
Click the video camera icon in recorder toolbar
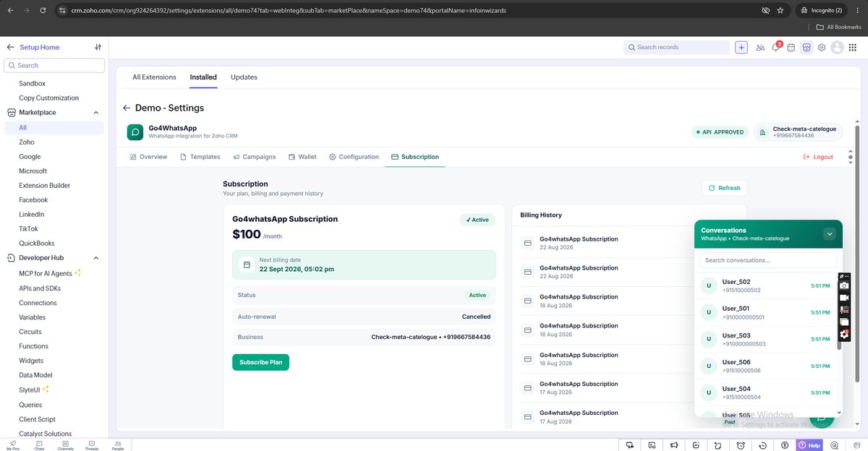[843, 298]
